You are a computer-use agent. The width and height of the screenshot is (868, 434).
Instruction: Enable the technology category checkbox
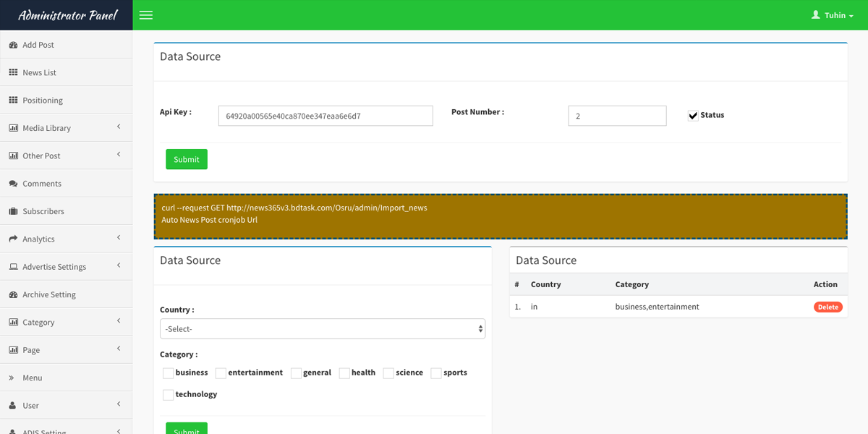click(168, 395)
